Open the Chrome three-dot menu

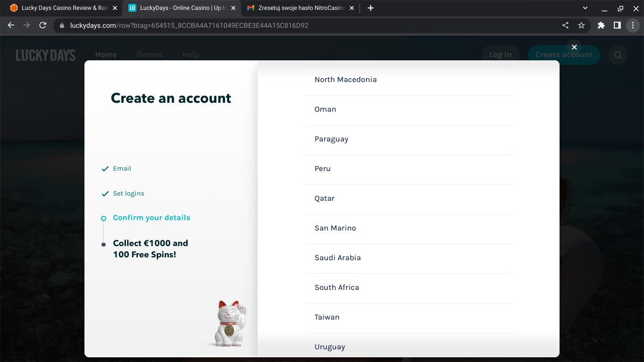(x=633, y=25)
